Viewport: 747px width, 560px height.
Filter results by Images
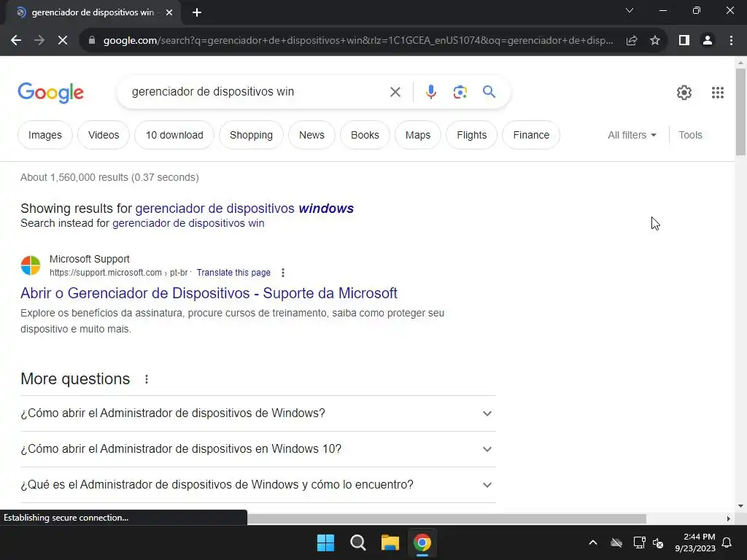[45, 135]
